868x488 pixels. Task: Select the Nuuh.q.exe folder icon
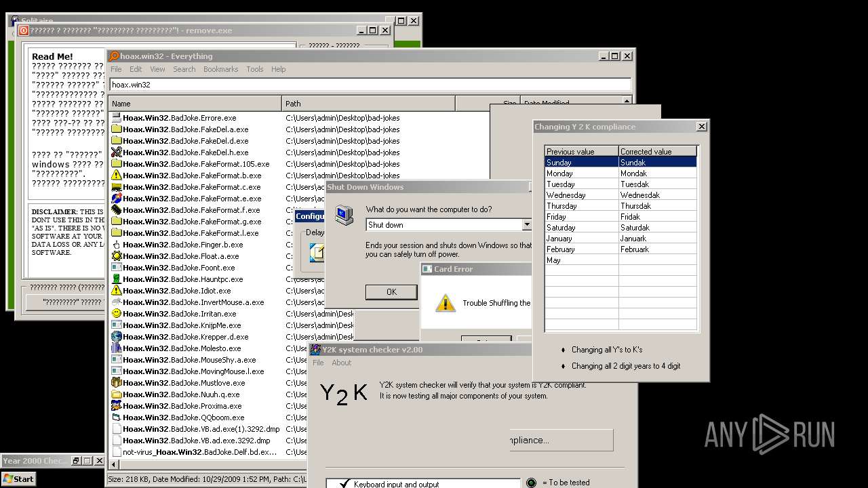[117, 394]
